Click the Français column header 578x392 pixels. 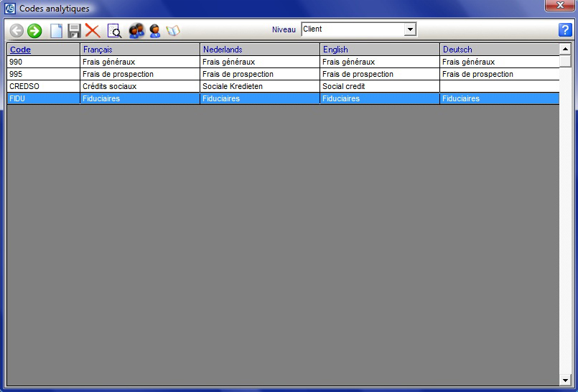click(140, 50)
